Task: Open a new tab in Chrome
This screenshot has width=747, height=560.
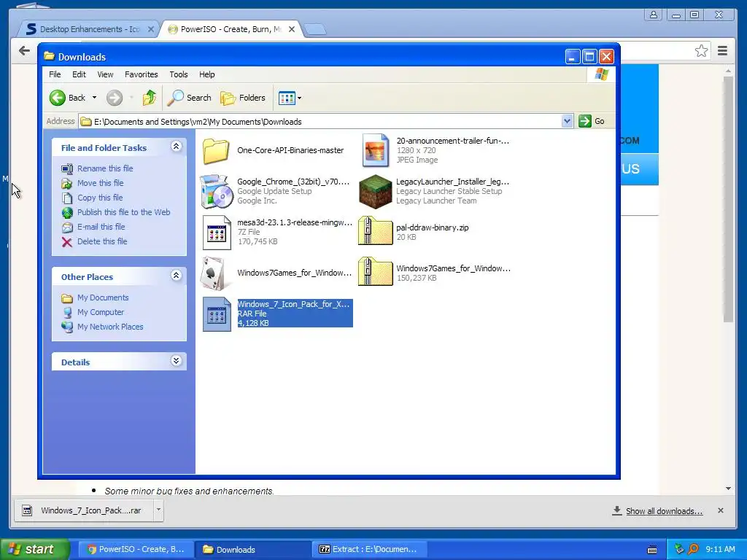Action: pos(315,29)
